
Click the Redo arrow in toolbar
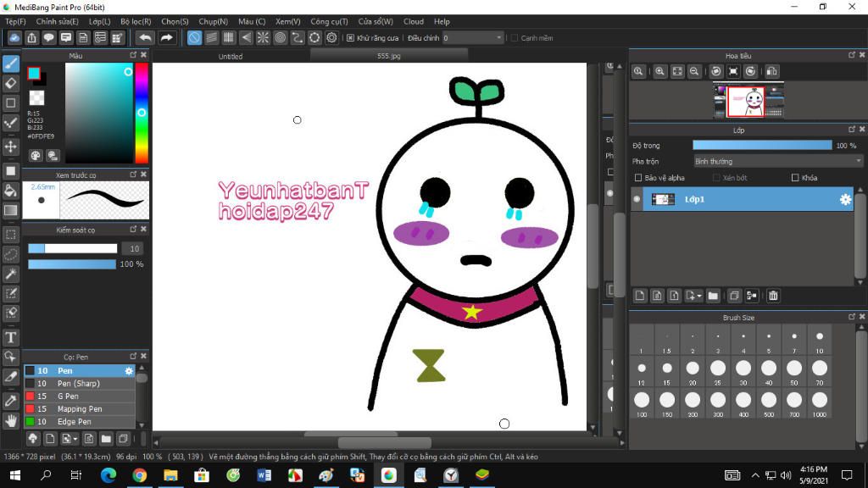pos(166,37)
